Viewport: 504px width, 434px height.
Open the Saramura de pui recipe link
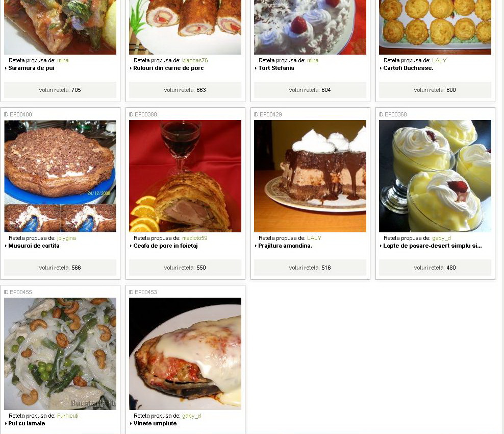pos(31,68)
